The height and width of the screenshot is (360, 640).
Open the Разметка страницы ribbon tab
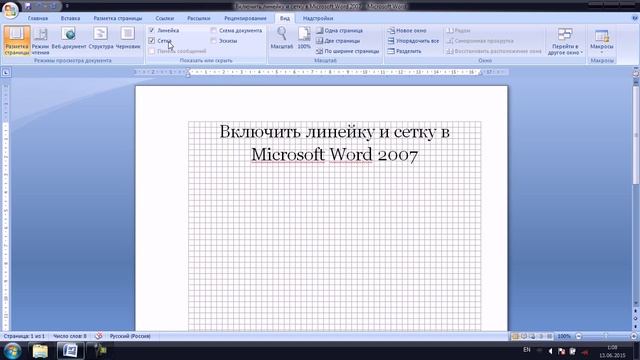pos(118,18)
